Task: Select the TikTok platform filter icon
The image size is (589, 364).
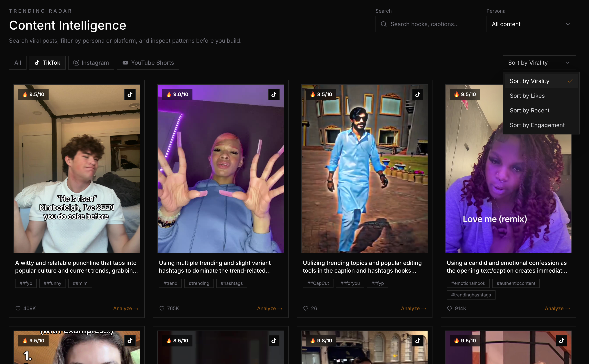Action: (x=37, y=63)
